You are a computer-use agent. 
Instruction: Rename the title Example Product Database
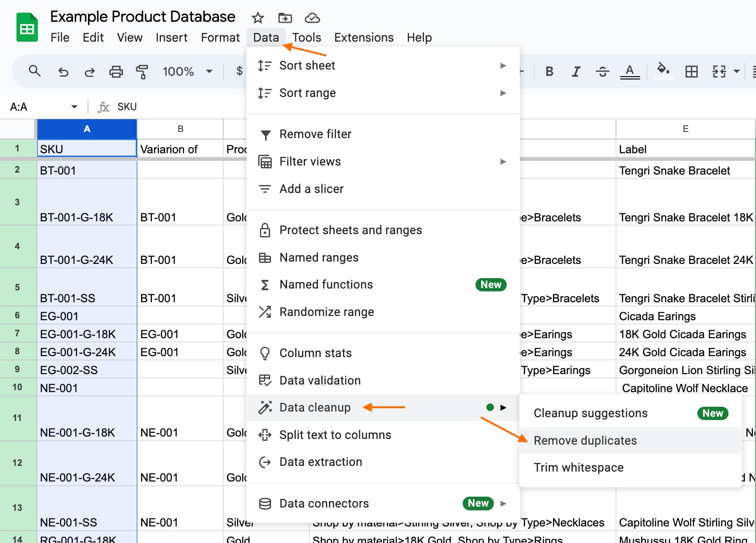[x=142, y=17]
